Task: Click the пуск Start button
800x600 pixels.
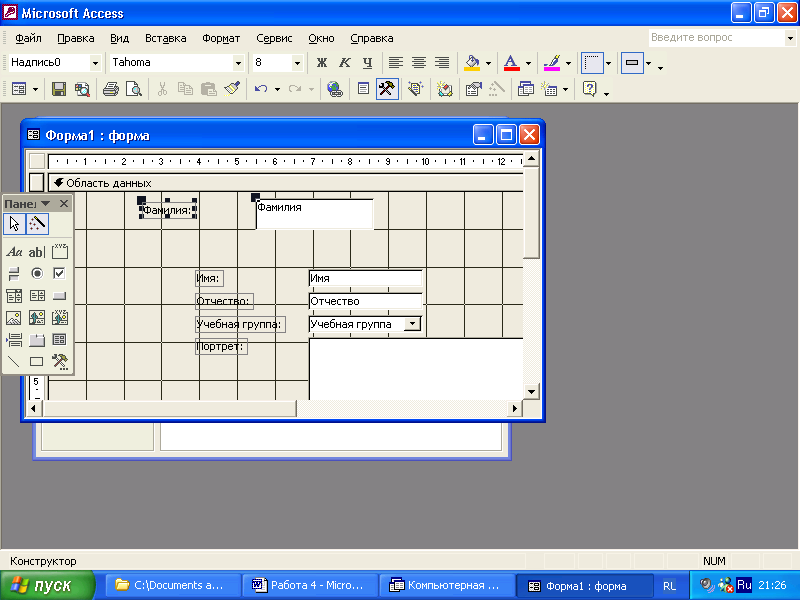Action: click(47, 585)
